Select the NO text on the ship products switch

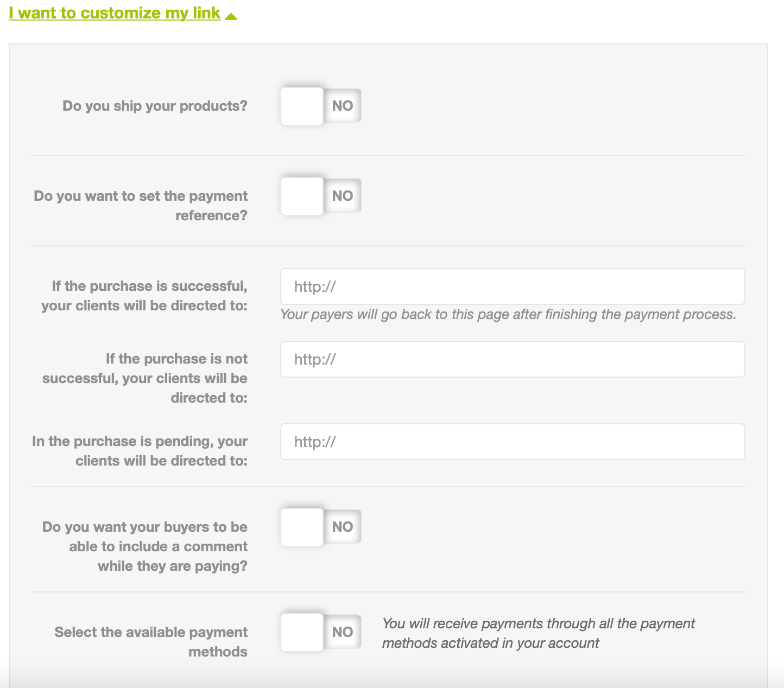click(x=343, y=106)
